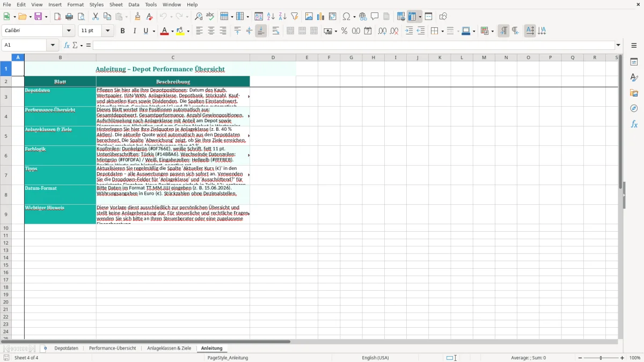The image size is (644, 362).
Task: Click the Export as PDF icon
Action: coord(57,17)
